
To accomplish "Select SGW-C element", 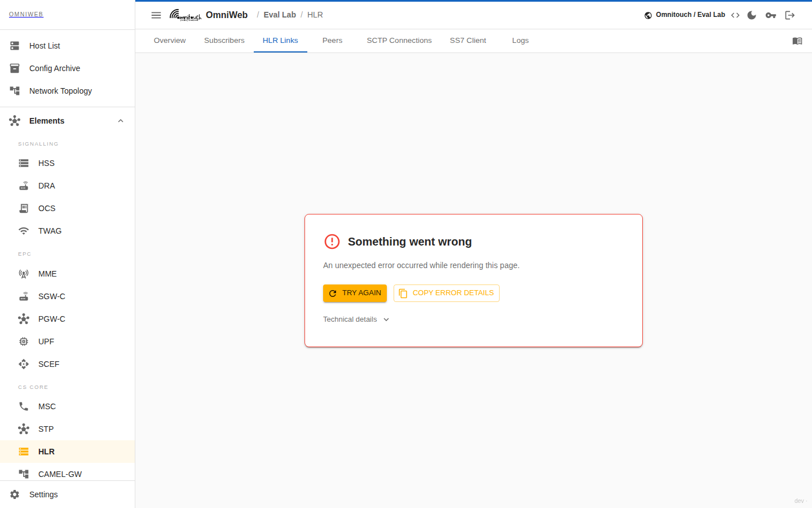I will [68, 296].
